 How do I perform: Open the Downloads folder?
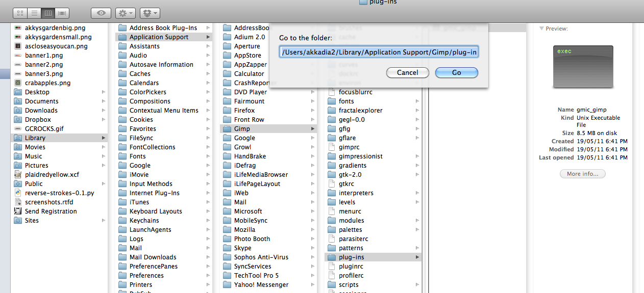point(41,111)
